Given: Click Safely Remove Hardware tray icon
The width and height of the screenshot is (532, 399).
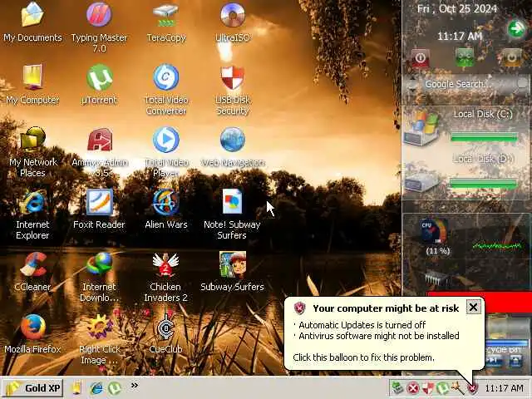Looking at the screenshot, I should pyautogui.click(x=397, y=388).
